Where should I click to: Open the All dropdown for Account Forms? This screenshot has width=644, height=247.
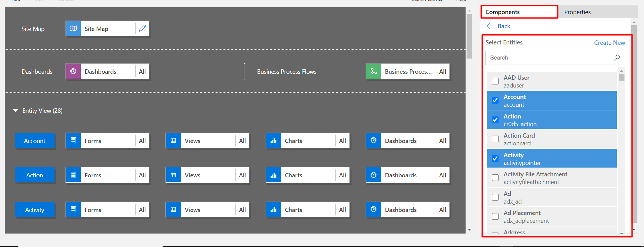pos(142,141)
